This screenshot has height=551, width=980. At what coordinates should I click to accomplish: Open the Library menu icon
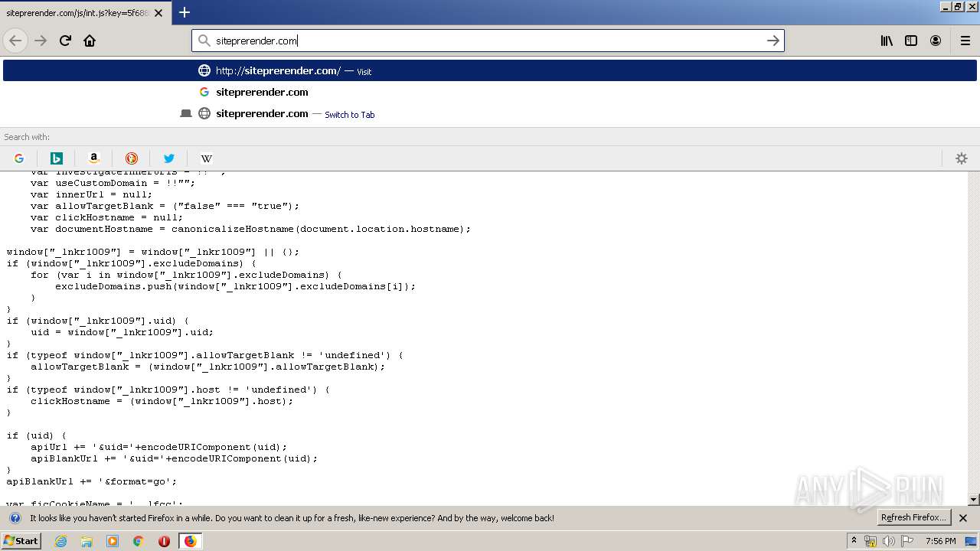pos(887,41)
